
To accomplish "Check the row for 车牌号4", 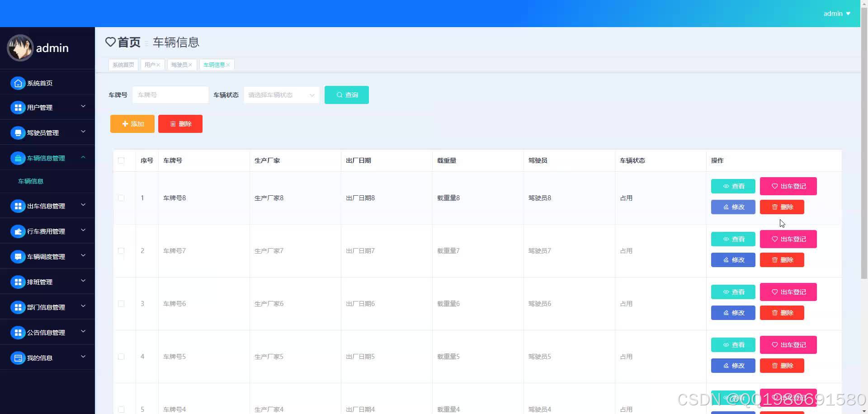I will coord(121,409).
